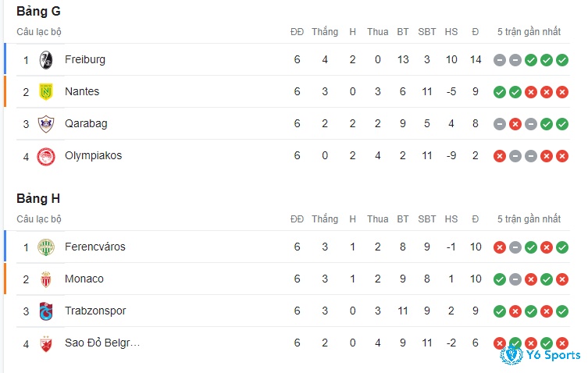The image size is (588, 373).
Task: Select the Qarabag club crest
Action: [x=46, y=124]
